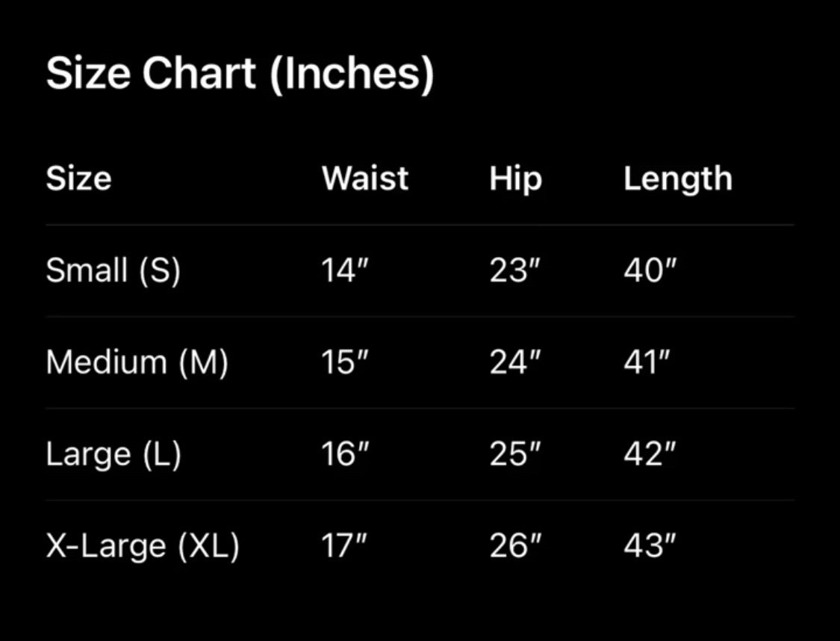Image resolution: width=840 pixels, height=641 pixels.
Task: Click the 42" length value
Action: click(x=650, y=454)
